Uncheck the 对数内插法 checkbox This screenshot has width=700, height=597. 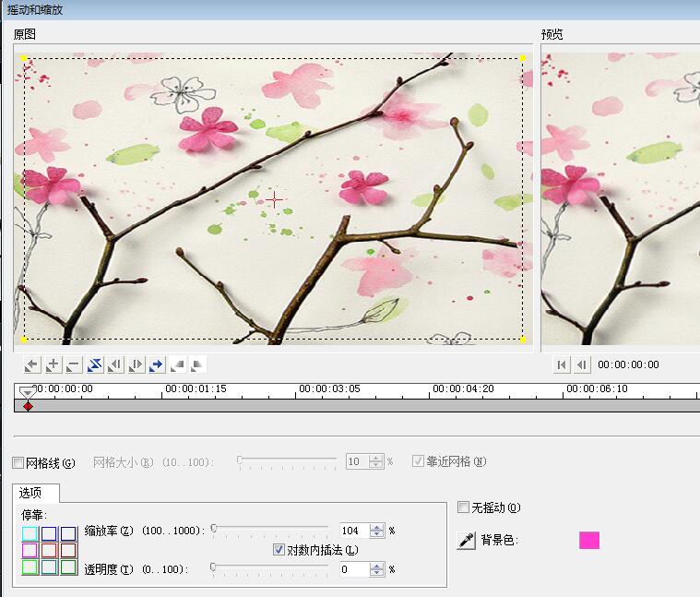[279, 550]
